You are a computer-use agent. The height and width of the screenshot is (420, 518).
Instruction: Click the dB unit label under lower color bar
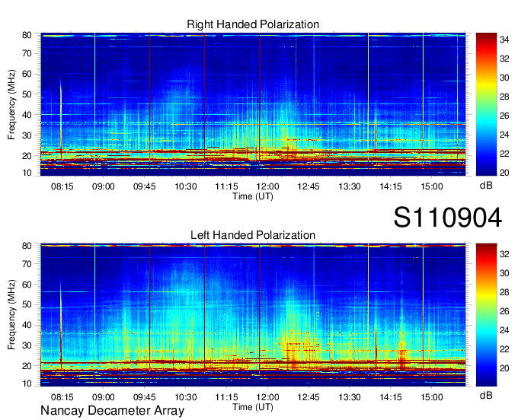(x=486, y=395)
